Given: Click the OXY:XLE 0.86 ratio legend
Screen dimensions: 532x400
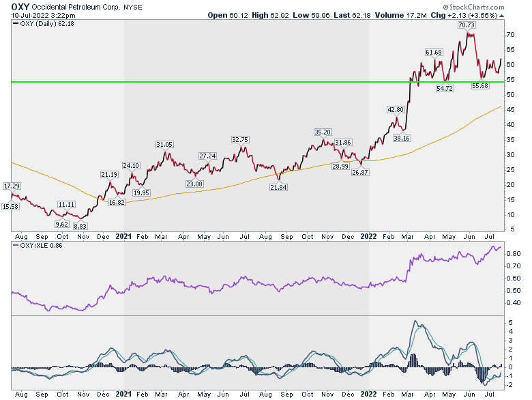Looking at the screenshot, I should click(38, 246).
